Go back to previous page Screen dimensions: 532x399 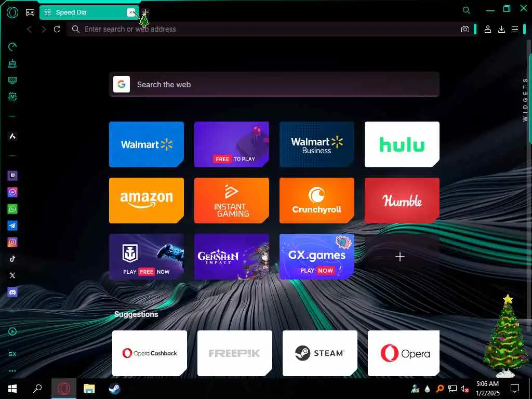[30, 30]
